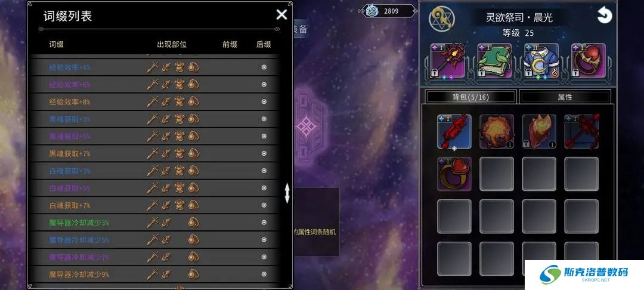Select the equipped red gem ring
The image size is (644, 290).
588,61
